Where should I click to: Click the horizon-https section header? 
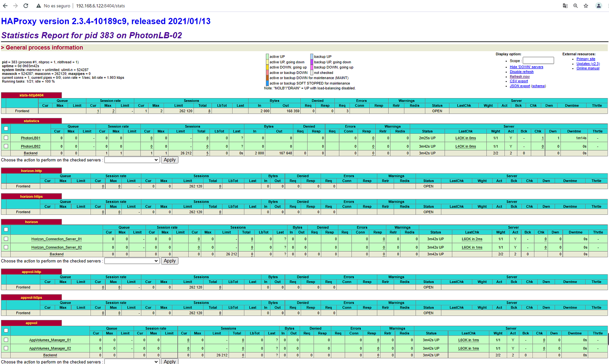[31, 197]
